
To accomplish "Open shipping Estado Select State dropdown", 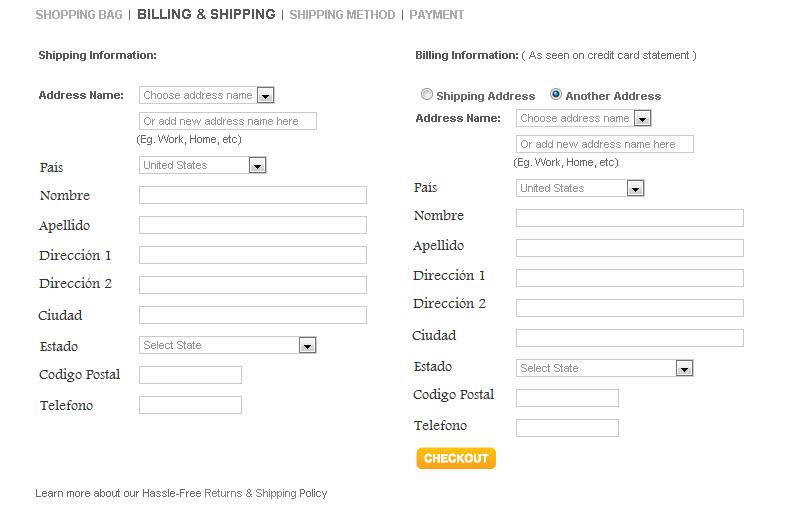I will (227, 346).
